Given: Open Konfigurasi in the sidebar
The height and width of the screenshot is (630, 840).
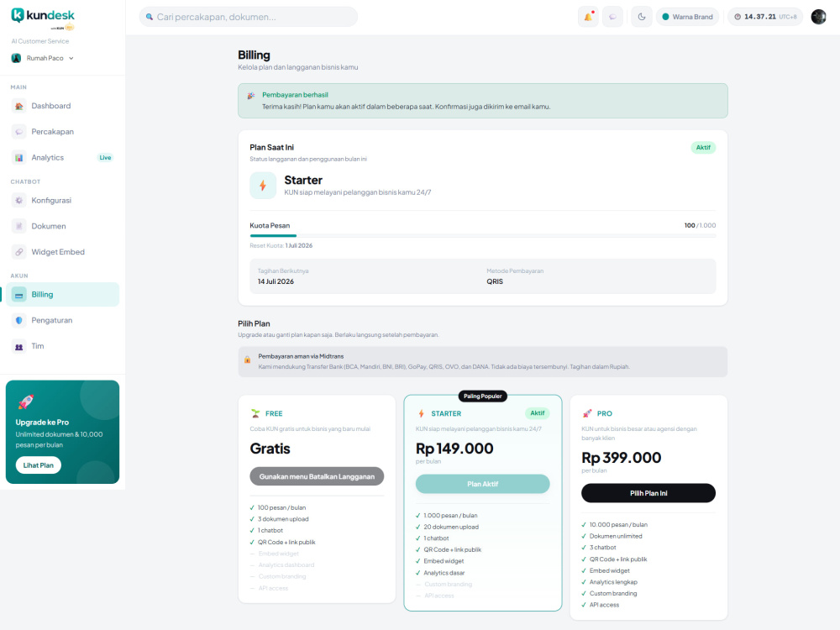Looking at the screenshot, I should 62,200.
